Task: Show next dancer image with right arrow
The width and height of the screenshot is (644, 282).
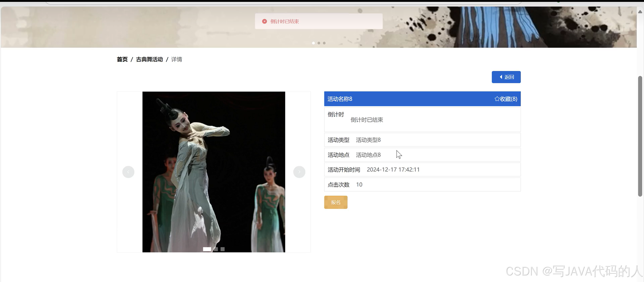Action: 299,172
